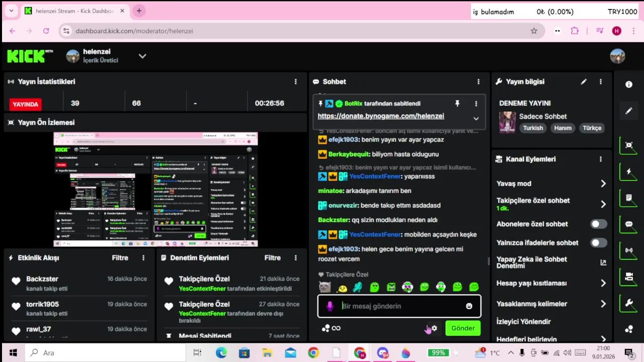Image resolution: width=644 pixels, height=362 pixels.
Task: Click the Hanım tag chip
Action: [x=562, y=128]
